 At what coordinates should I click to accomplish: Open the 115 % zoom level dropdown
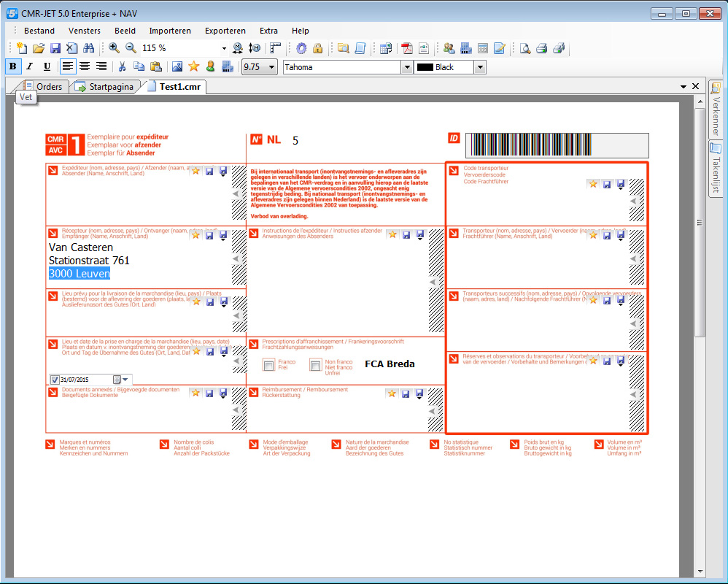coord(224,48)
